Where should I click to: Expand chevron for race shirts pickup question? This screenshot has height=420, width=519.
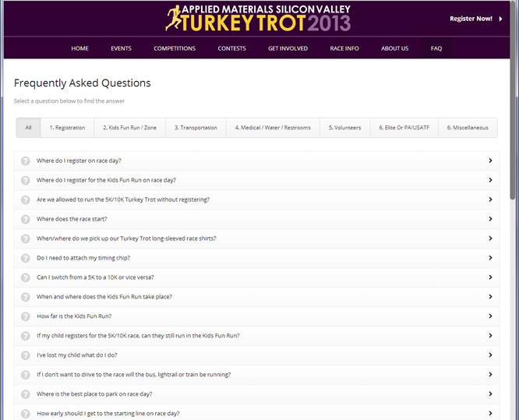click(490, 238)
